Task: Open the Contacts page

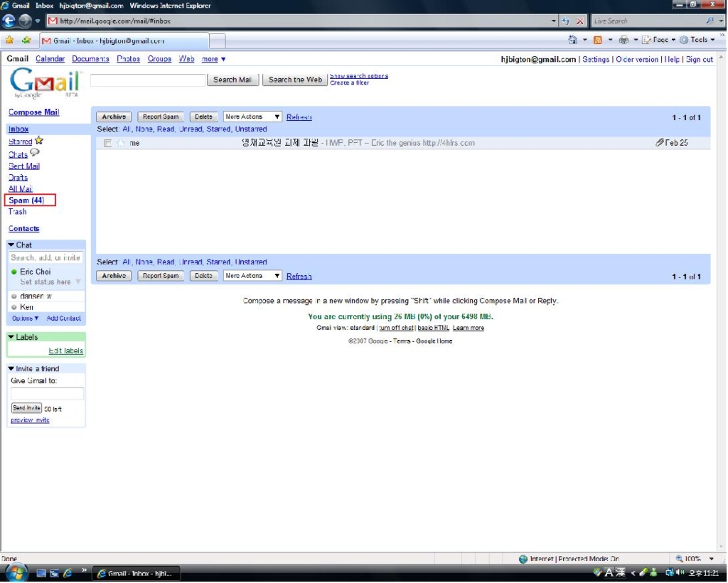Action: coord(23,228)
